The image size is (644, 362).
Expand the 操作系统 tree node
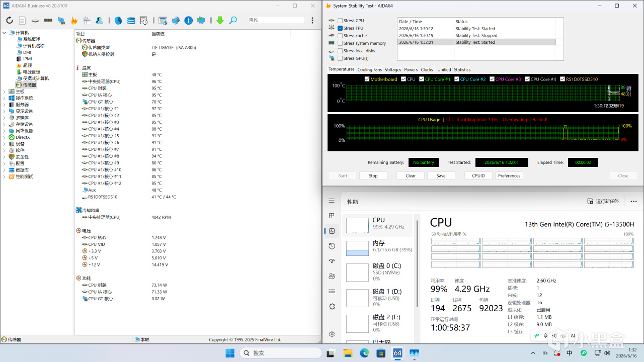[x=5, y=98]
